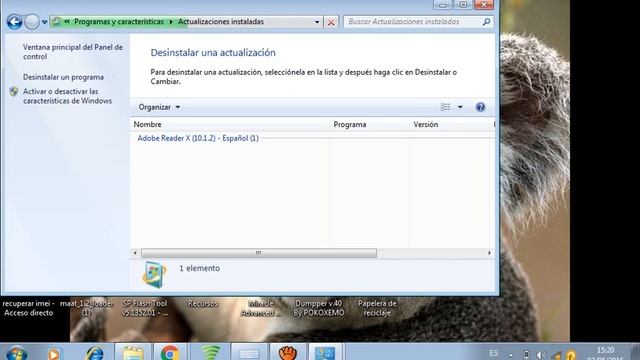
Task: Open Windows Media Player from taskbar
Action: tap(53, 353)
